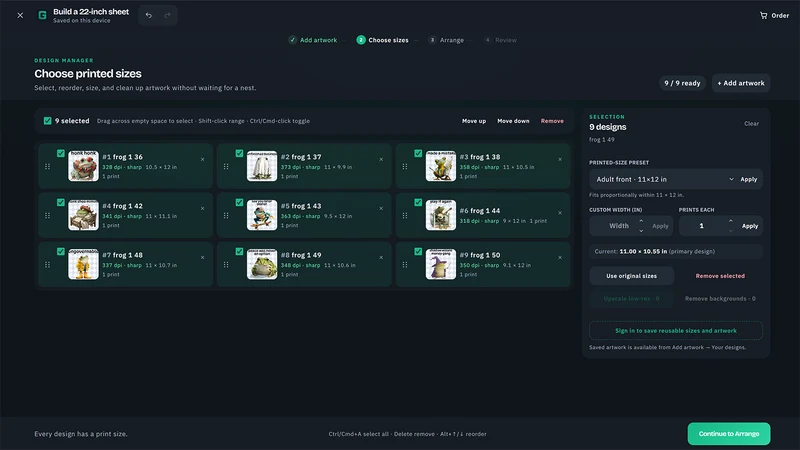
Task: Remove #5 frog 1 43 with its X
Action: point(381,208)
